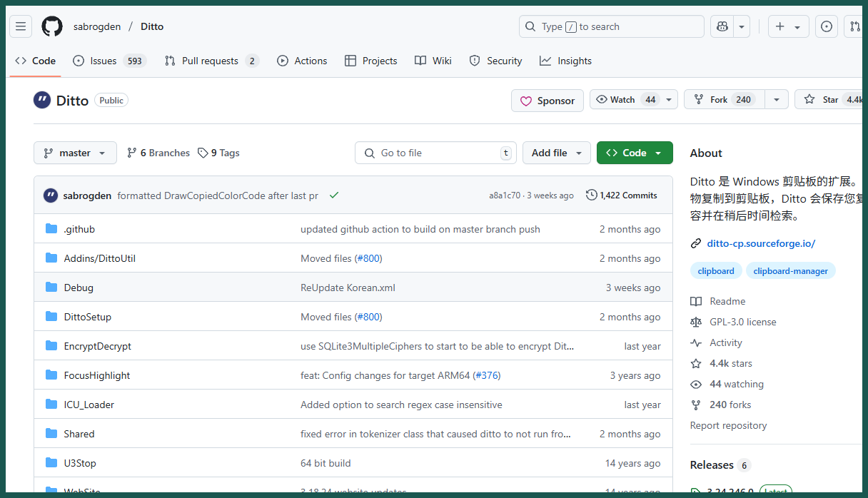Open the green Code clone dropdown
The width and height of the screenshot is (868, 498).
(635, 153)
